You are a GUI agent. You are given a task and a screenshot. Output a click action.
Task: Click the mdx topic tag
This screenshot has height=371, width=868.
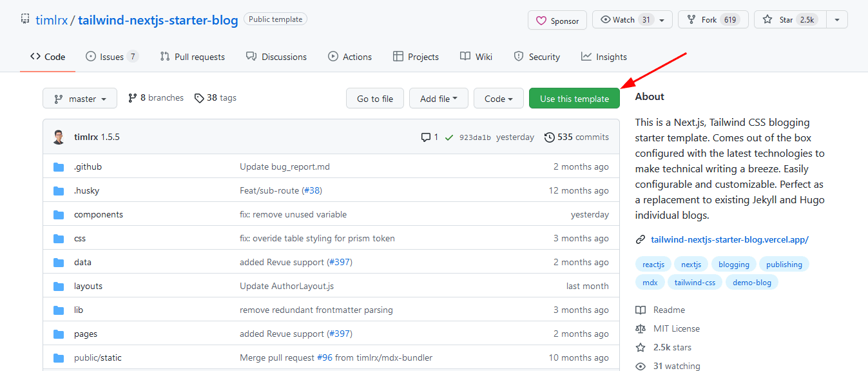point(650,283)
